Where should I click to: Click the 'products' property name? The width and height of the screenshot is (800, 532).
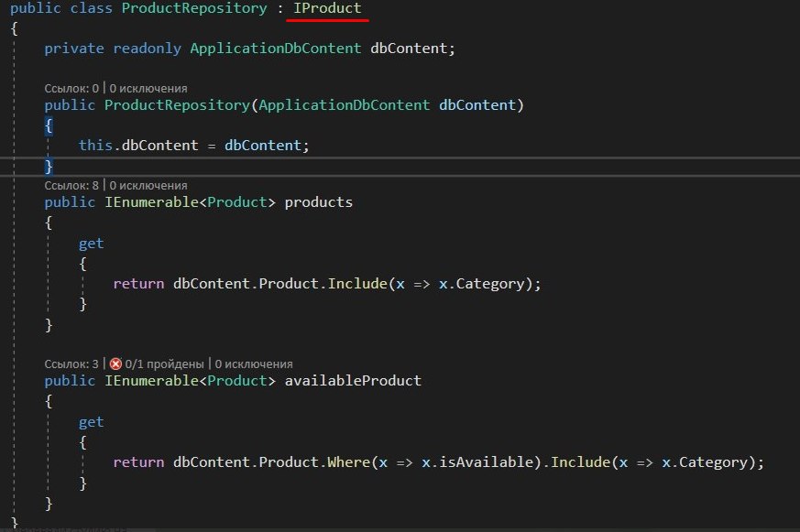pos(318,202)
